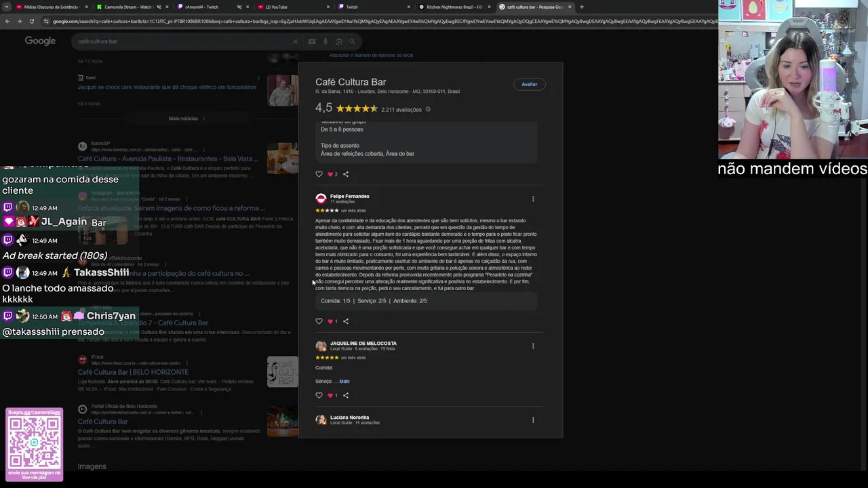Viewport: 868px width, 488px height.
Task: Clear the Google search query
Action: tap(295, 41)
